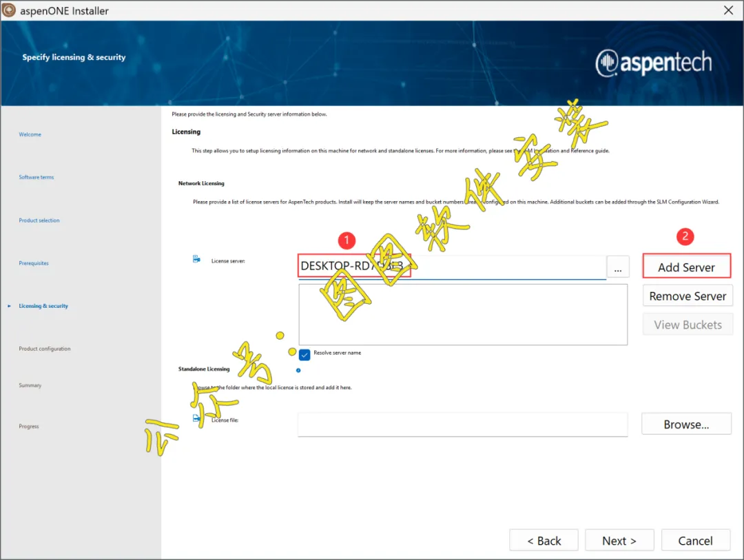This screenshot has height=560, width=744.
Task: Click the Licensing section heading
Action: [186, 132]
